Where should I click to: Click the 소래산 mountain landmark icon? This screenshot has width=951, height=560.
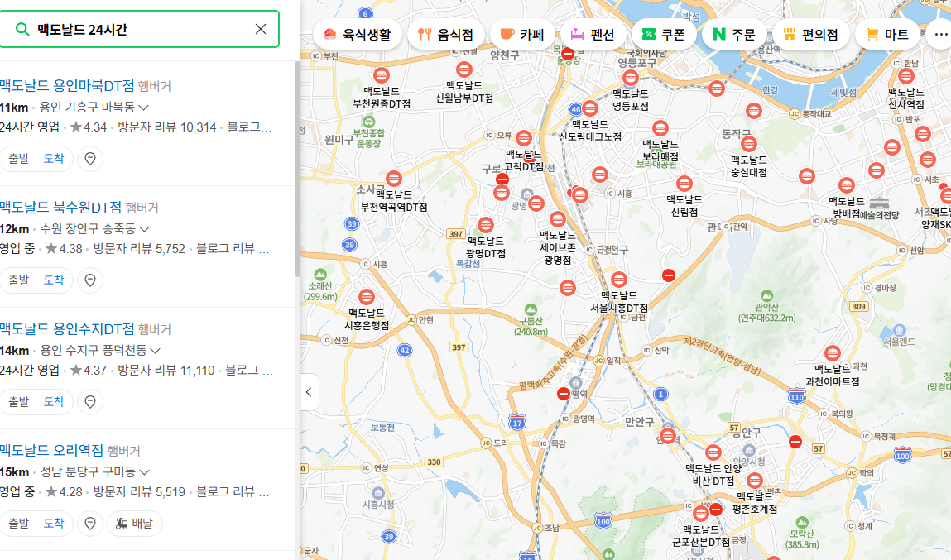(x=320, y=275)
